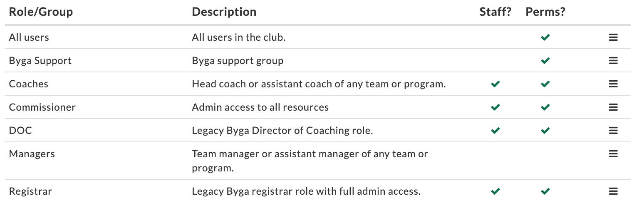Click the Staff? column header

point(495,12)
